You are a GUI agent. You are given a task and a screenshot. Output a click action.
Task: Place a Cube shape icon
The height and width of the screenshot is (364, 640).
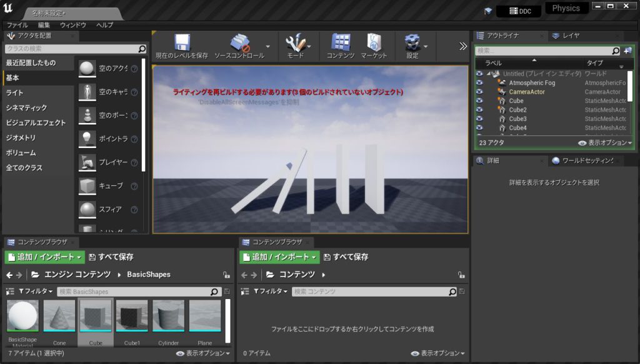click(87, 186)
